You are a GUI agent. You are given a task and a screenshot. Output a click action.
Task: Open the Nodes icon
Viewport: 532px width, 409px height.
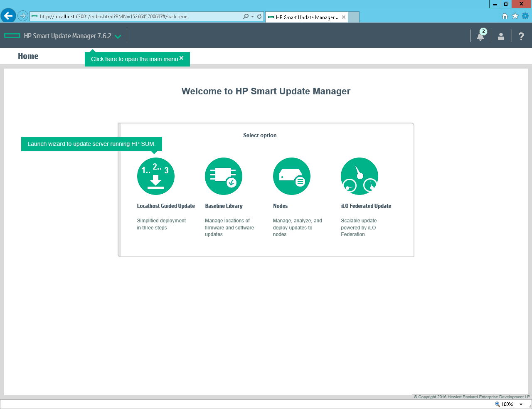click(x=291, y=176)
